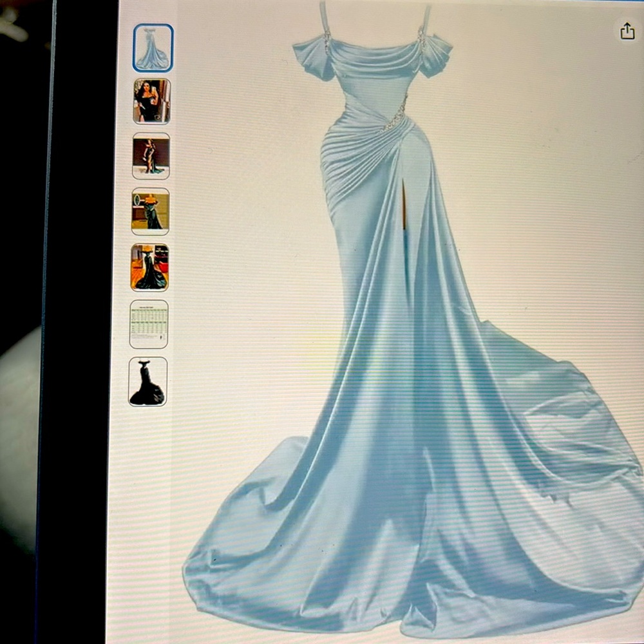
Task: Open the dark green gown on wooden floor thumbnail
Action: click(149, 267)
